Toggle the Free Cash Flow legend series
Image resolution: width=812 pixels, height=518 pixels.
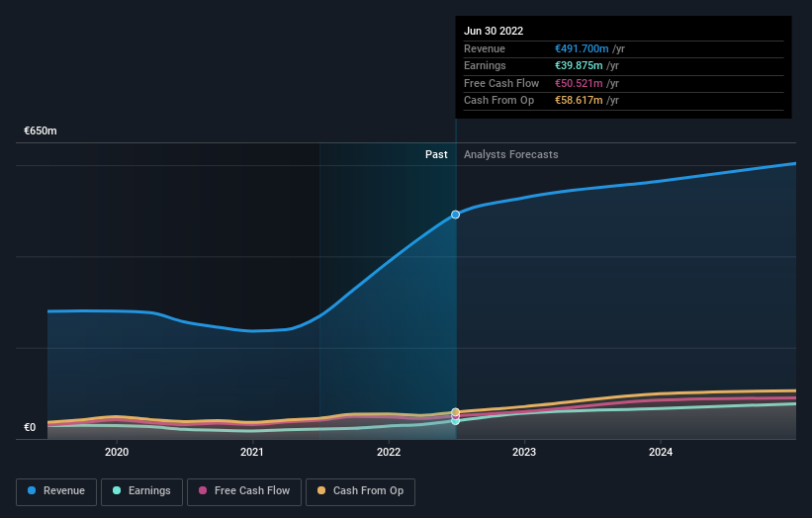point(244,491)
